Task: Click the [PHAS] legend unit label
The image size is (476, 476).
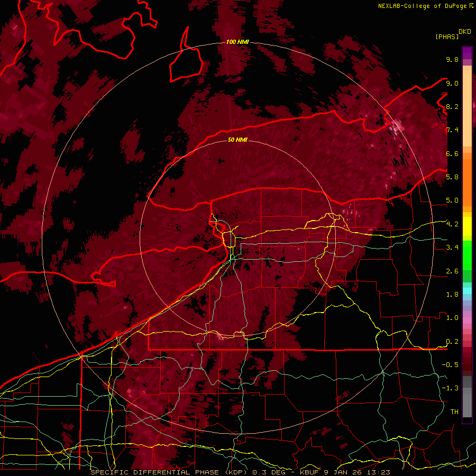Action: tap(447, 37)
